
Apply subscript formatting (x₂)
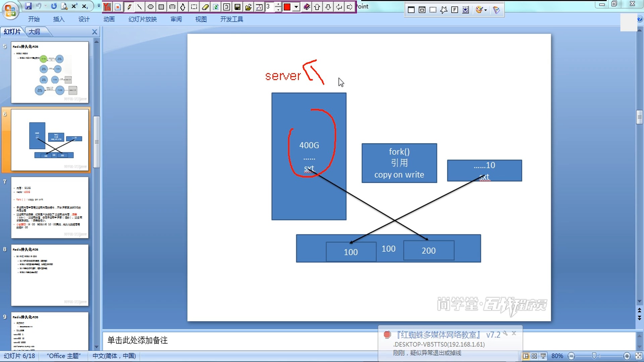point(85,6)
